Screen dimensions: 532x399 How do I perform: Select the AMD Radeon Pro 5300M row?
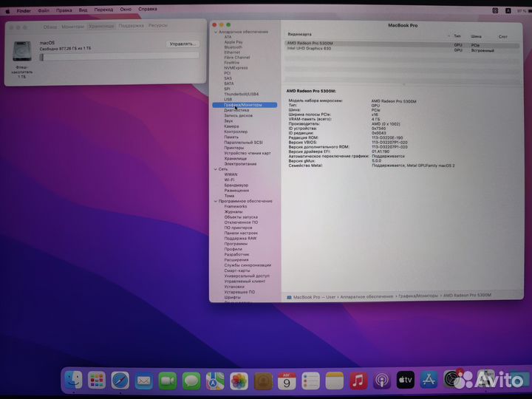(x=402, y=44)
